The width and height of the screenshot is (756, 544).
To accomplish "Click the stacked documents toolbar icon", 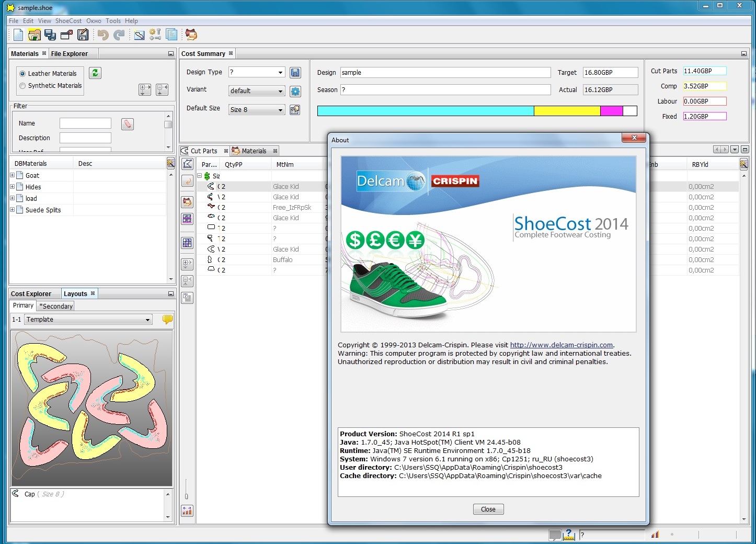I will click(x=171, y=35).
